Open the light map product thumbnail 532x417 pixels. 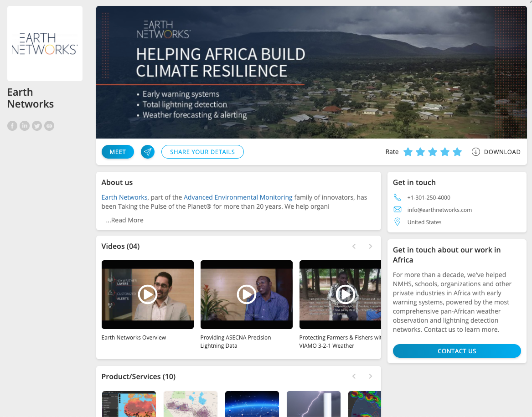tap(191, 404)
